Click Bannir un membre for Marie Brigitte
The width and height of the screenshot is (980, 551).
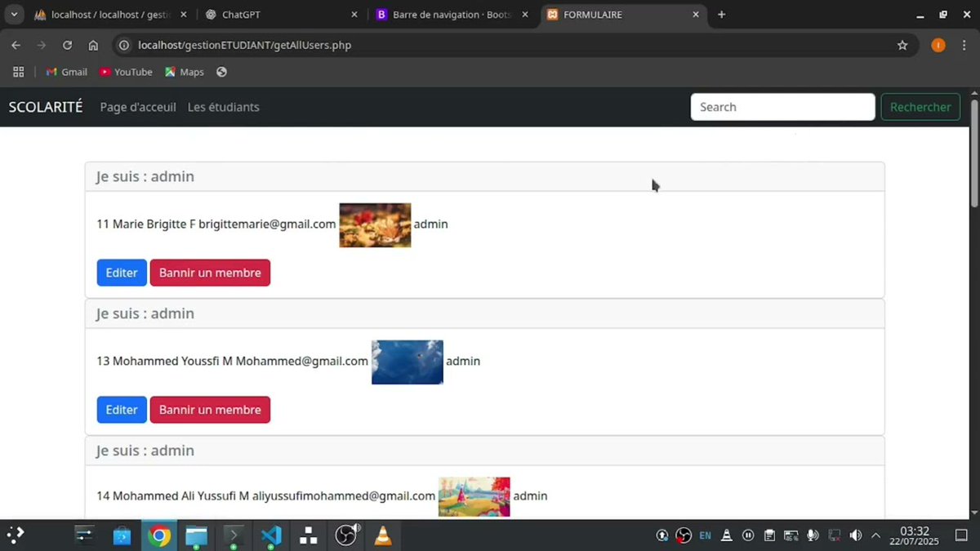pos(210,273)
